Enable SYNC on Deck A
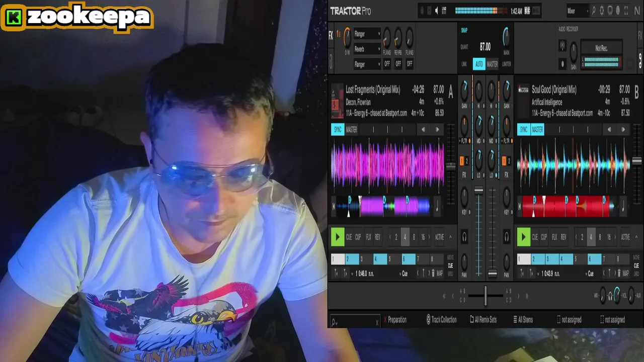Viewport: 644px width, 362px height. (337, 130)
